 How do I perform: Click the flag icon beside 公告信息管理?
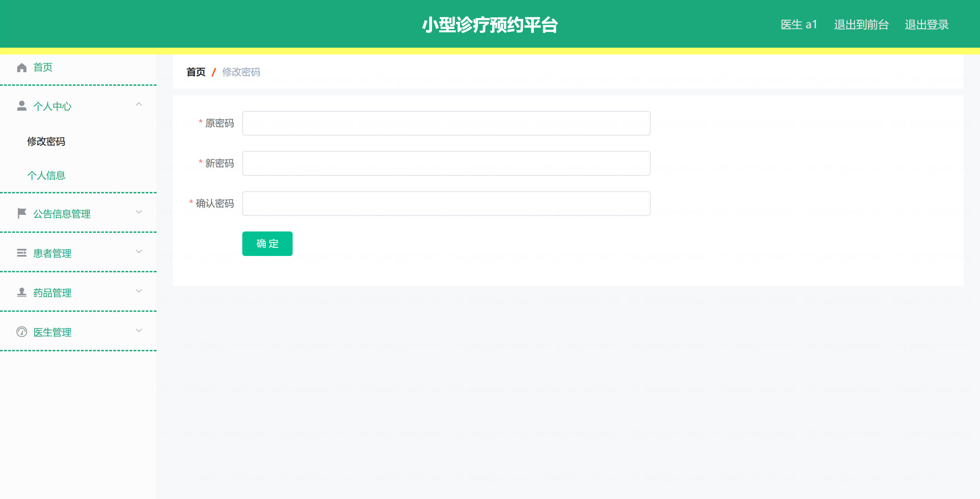pyautogui.click(x=22, y=213)
